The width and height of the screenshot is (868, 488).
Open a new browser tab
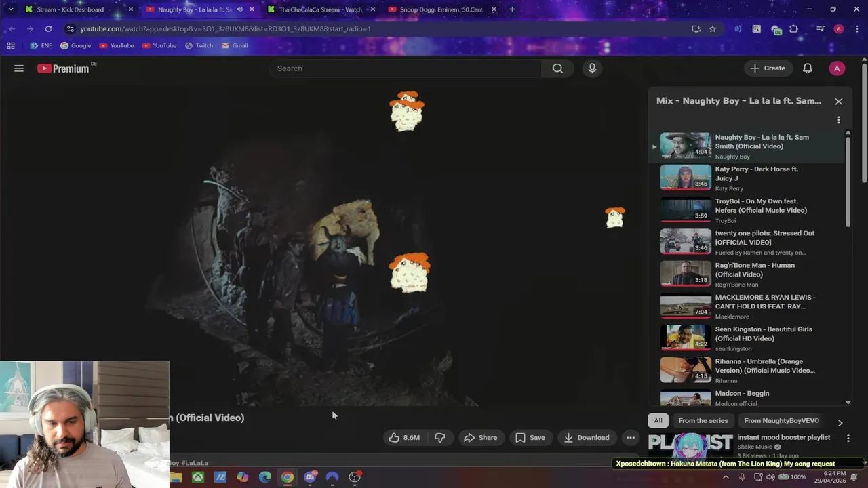pos(512,9)
